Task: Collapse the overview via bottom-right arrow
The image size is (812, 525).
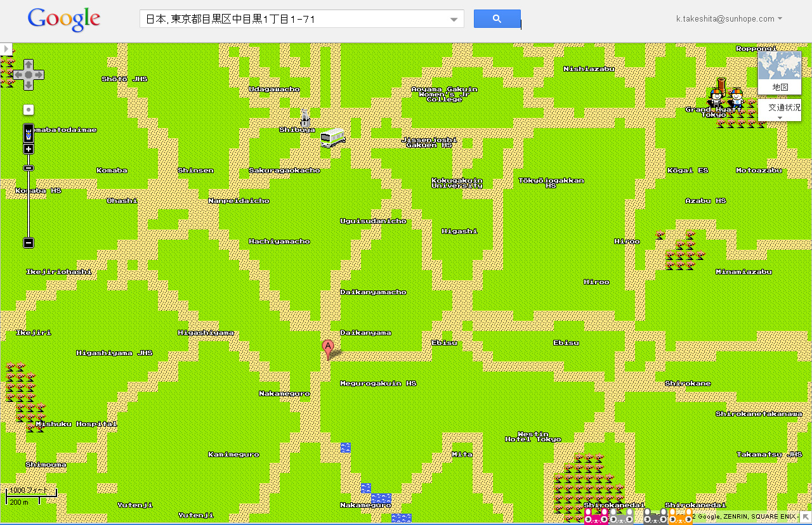Action: coord(806,518)
